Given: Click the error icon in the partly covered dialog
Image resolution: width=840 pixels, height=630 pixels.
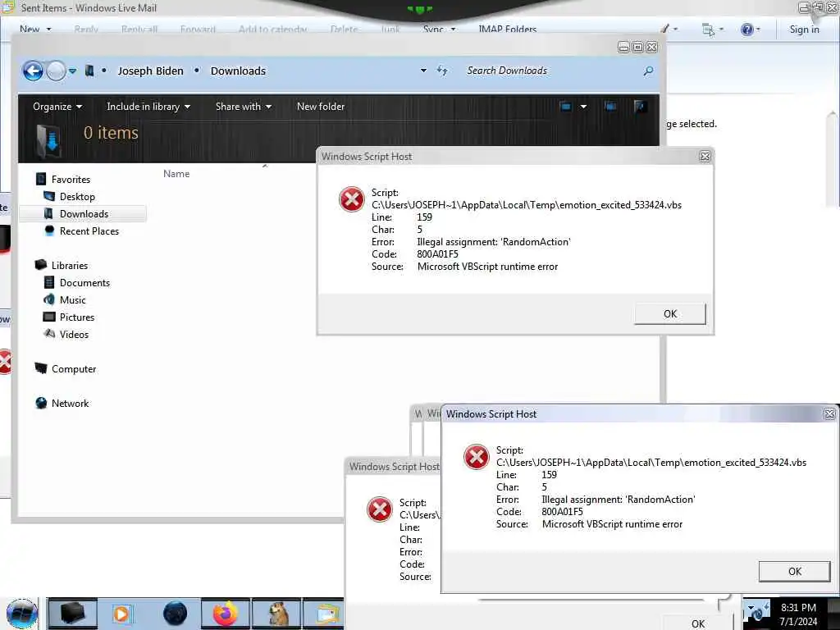Looking at the screenshot, I should click(x=380, y=509).
